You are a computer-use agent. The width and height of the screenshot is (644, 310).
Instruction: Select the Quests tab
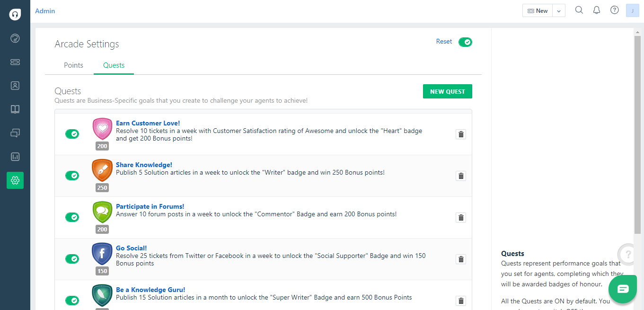(114, 65)
